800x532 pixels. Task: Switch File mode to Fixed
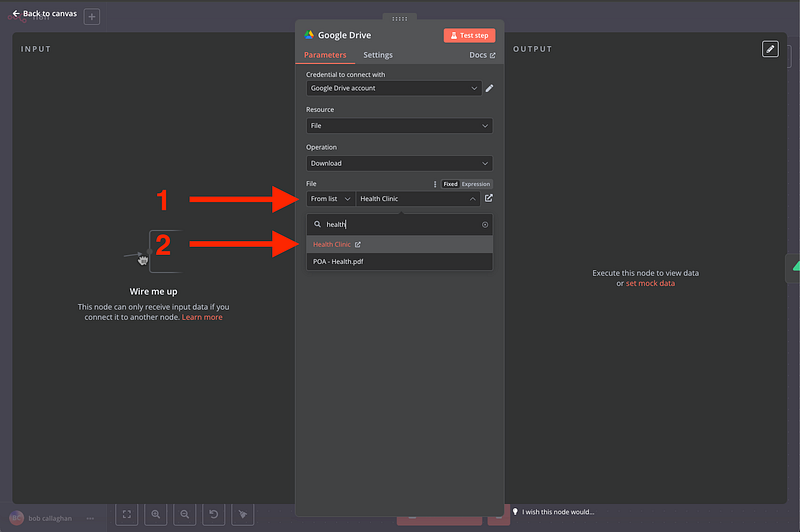tap(450, 184)
